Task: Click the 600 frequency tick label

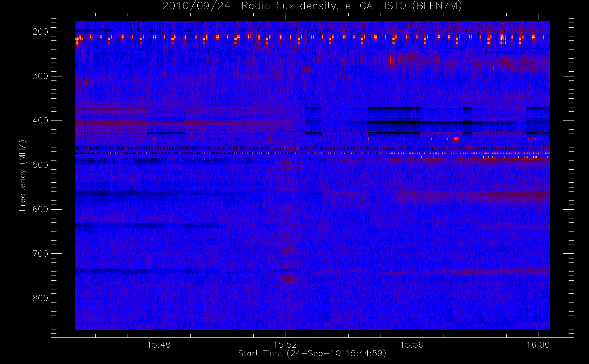Action: point(40,209)
